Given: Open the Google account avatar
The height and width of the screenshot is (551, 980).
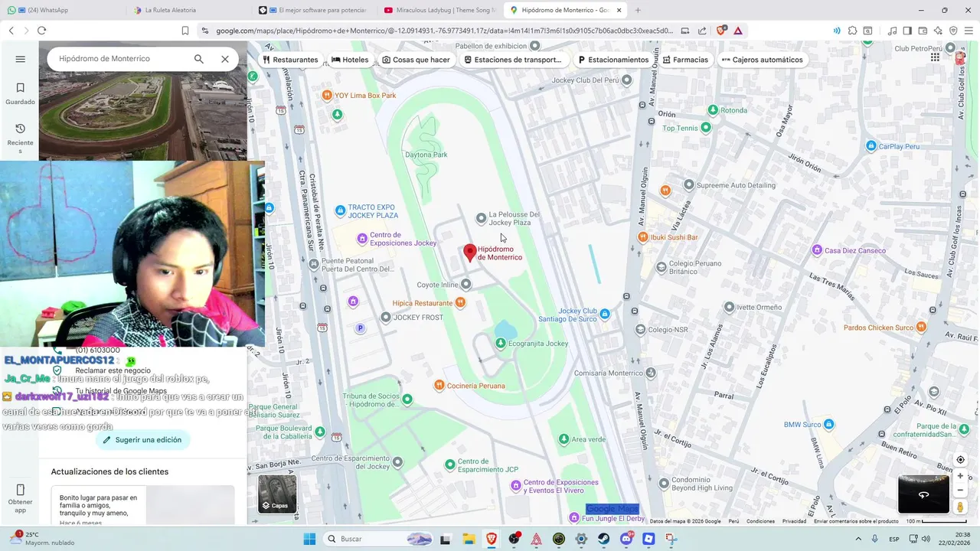Looking at the screenshot, I should [960, 57].
